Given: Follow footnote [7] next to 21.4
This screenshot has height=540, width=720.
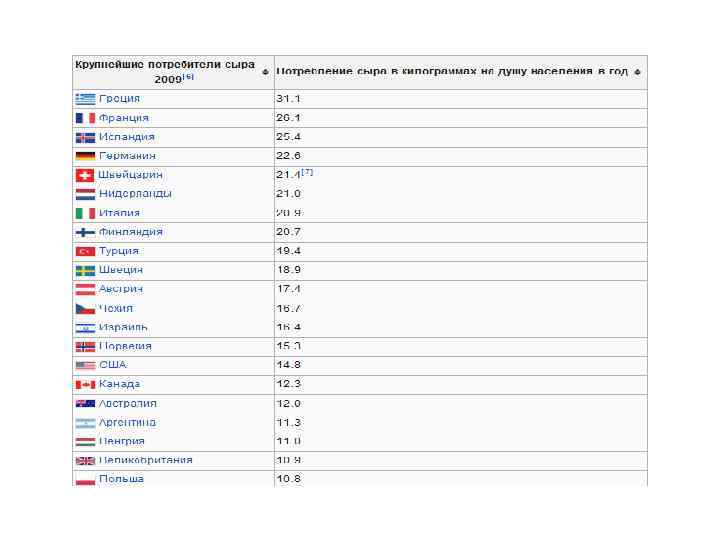Looking at the screenshot, I should coord(307,172).
